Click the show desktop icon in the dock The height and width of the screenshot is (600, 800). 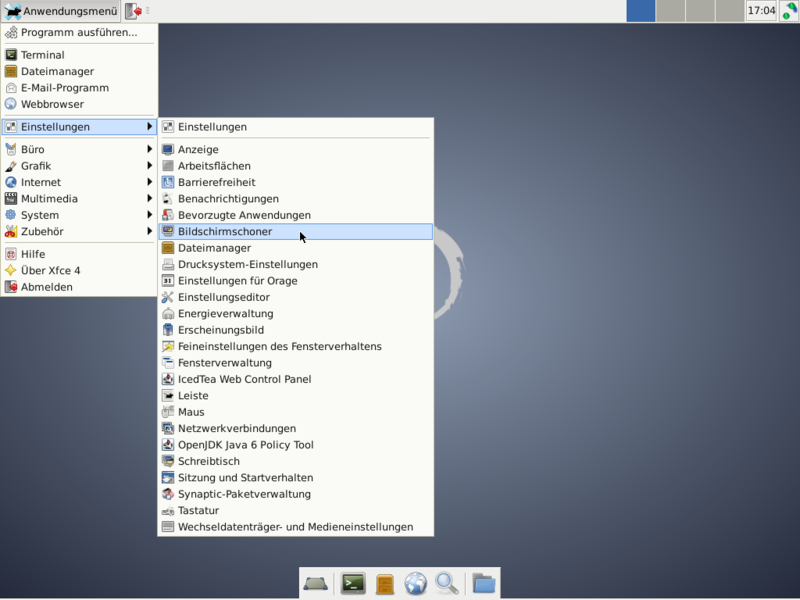(x=317, y=583)
